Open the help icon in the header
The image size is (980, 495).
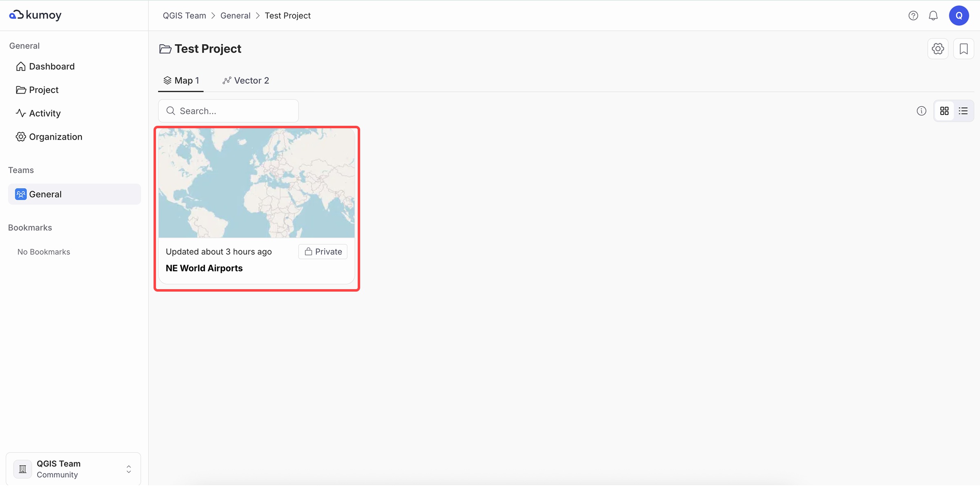[913, 15]
